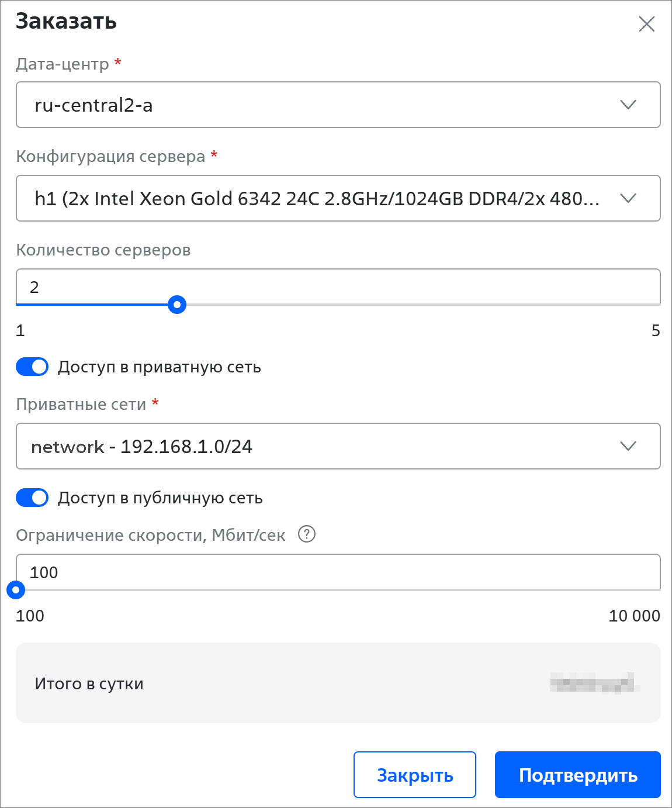Viewport: 672px width, 808px height.
Task: Click the server count slider handle
Action: (x=176, y=305)
